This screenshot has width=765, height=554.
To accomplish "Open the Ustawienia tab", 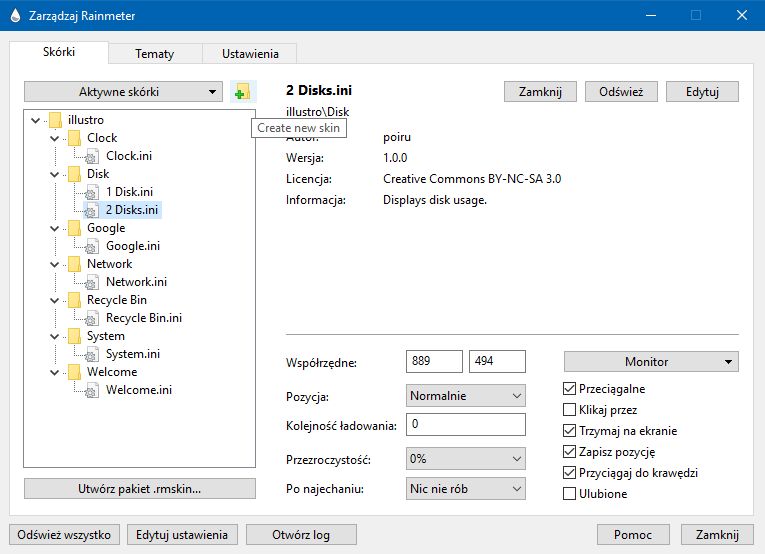I will 249,54.
